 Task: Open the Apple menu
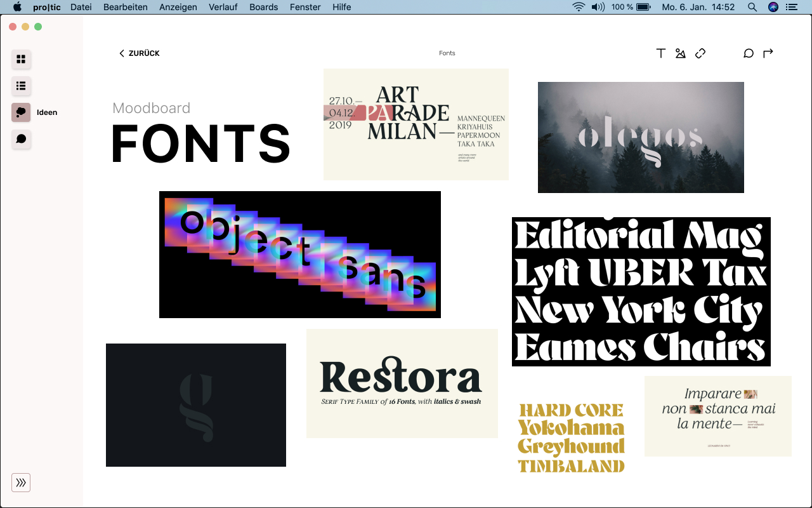17,7
